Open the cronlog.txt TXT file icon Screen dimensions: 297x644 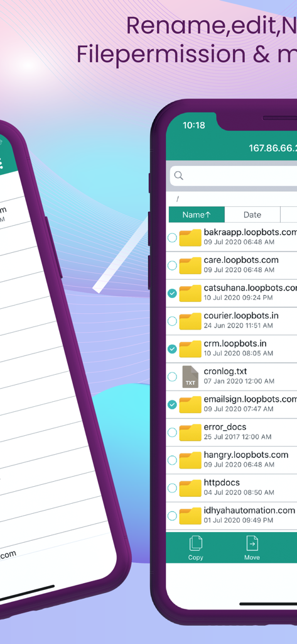click(190, 377)
